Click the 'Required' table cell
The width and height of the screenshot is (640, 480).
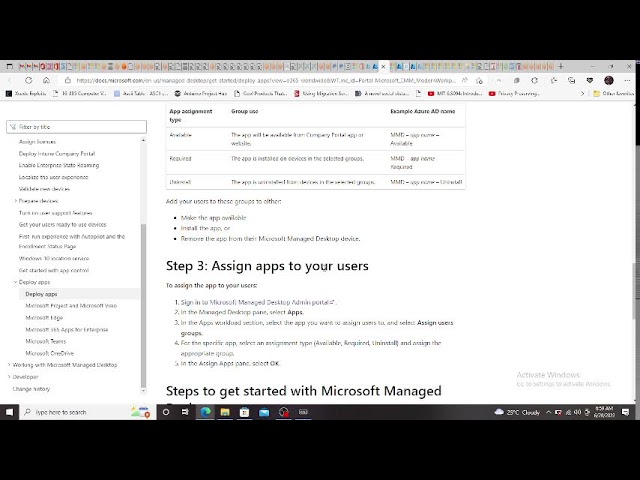coord(180,158)
